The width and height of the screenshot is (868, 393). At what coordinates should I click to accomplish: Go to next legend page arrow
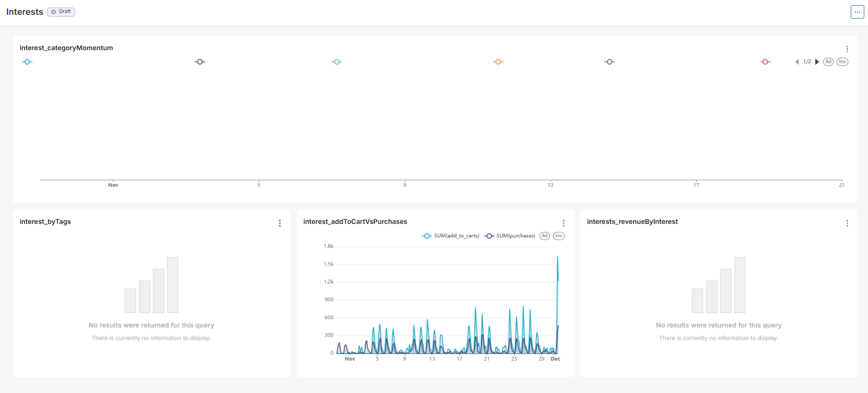coord(817,62)
